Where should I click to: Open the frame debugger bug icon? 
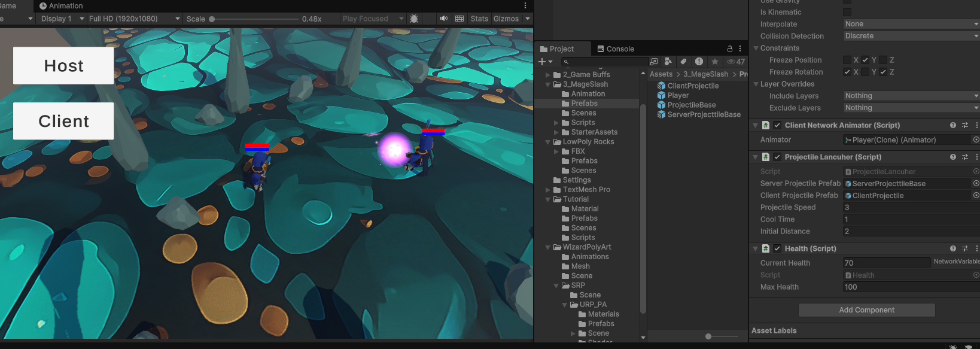(x=413, y=19)
